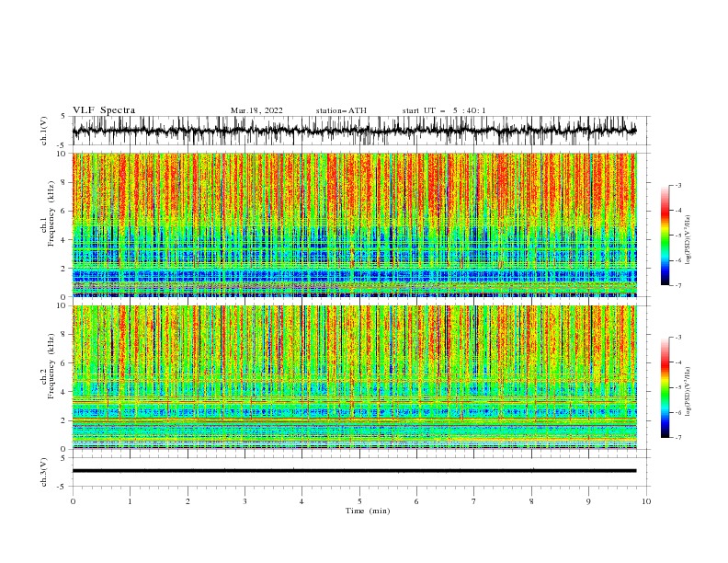
Task: Click the ch.1 colorbar "log(PSD)(V²/Hz)" label
Action: pyautogui.click(x=688, y=240)
